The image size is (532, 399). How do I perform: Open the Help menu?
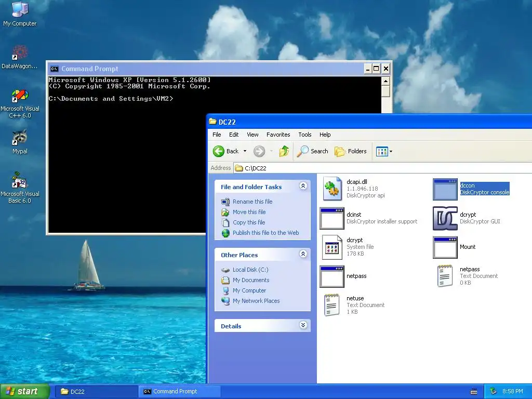325,135
